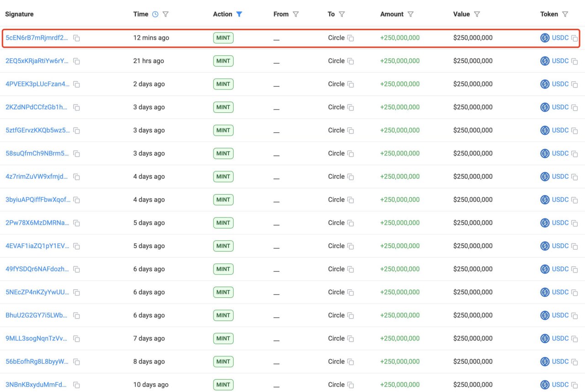Copy Circle address in 2 days ago row
Screen dimensions: 585x392
click(x=351, y=85)
